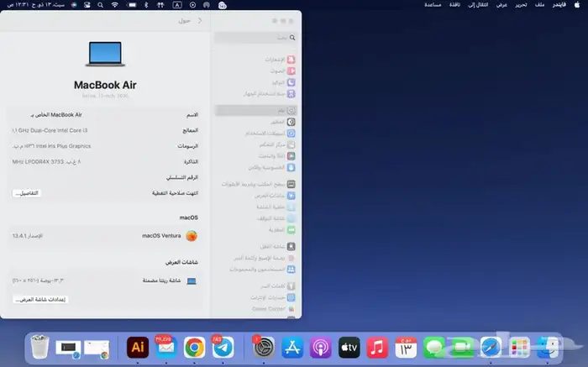This screenshot has width=588, height=367.
Task: Click the macOS Ventura version row
Action: coord(105,236)
